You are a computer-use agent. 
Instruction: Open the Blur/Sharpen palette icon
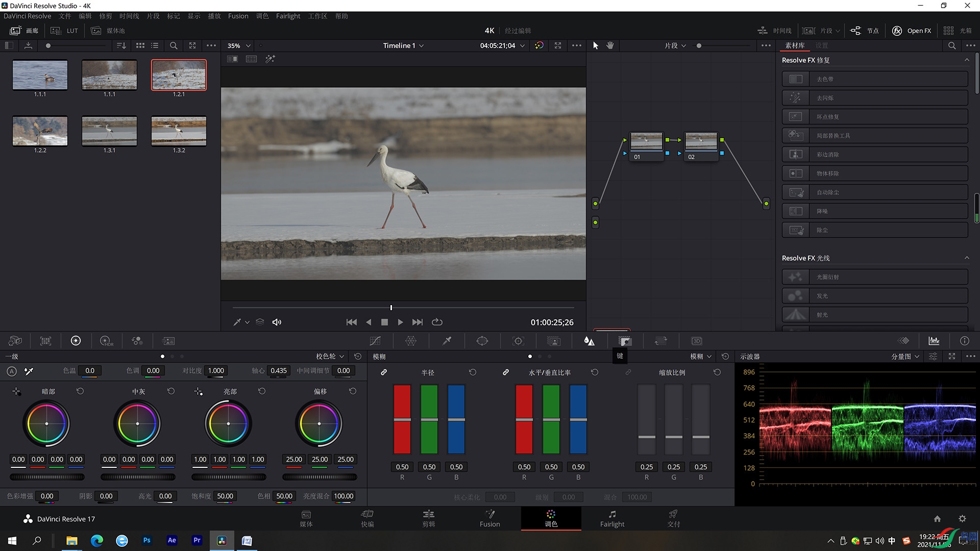(x=589, y=341)
